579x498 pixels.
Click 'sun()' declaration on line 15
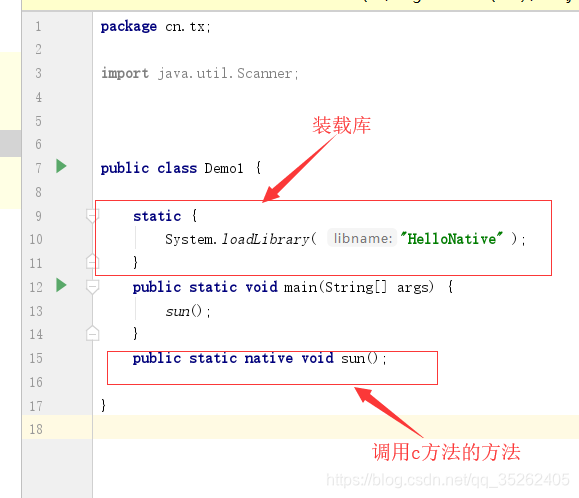coord(360,358)
